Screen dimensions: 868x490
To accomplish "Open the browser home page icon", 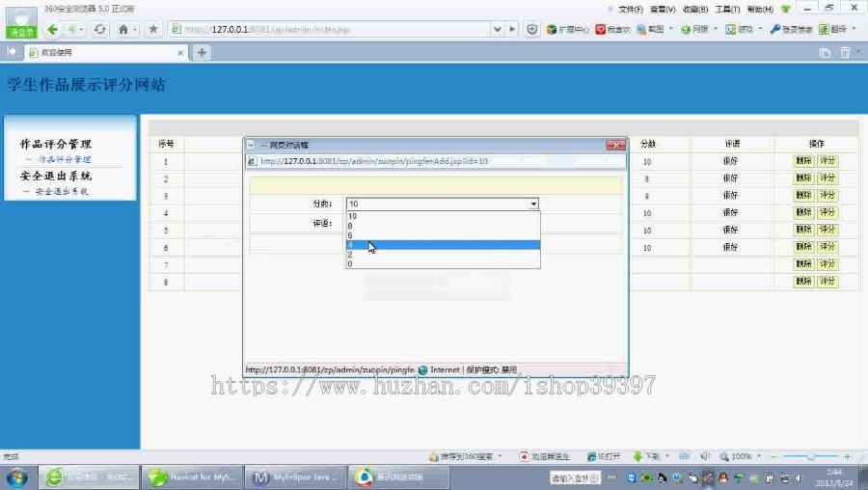I will [x=123, y=29].
